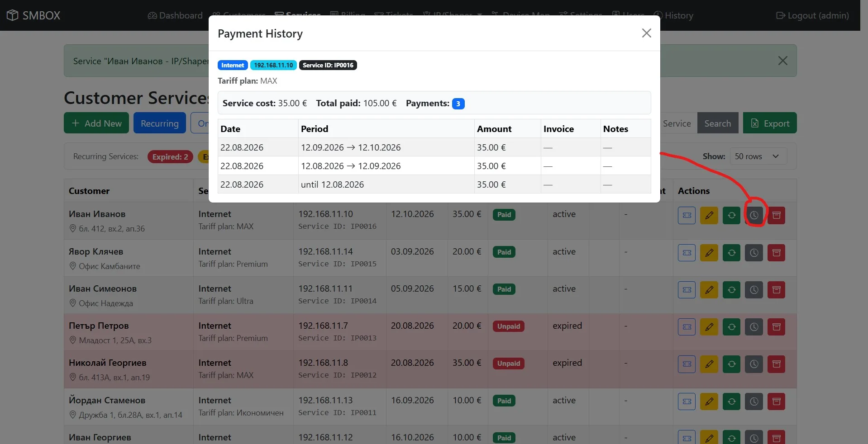The height and width of the screenshot is (444, 868).
Task: Click IP address 192.168.11.13
Action: coord(325,400)
